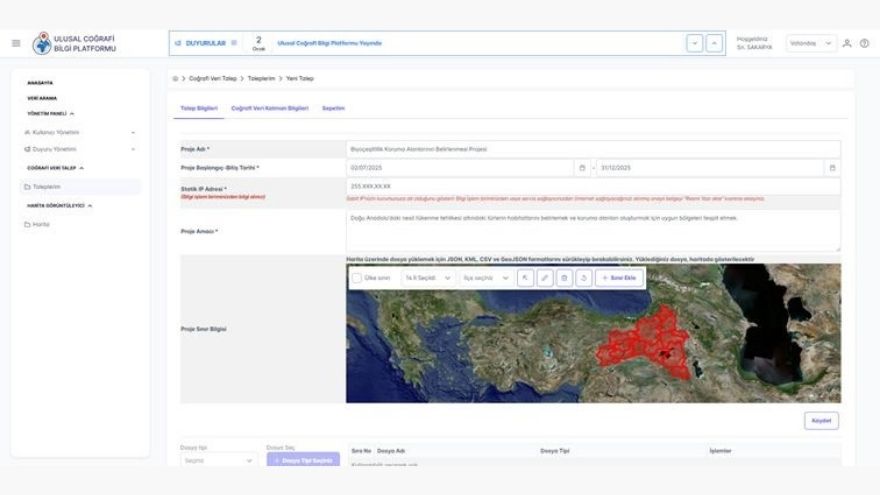Toggle the Ülke sınırı checkbox
The image size is (880, 495).
click(x=356, y=278)
